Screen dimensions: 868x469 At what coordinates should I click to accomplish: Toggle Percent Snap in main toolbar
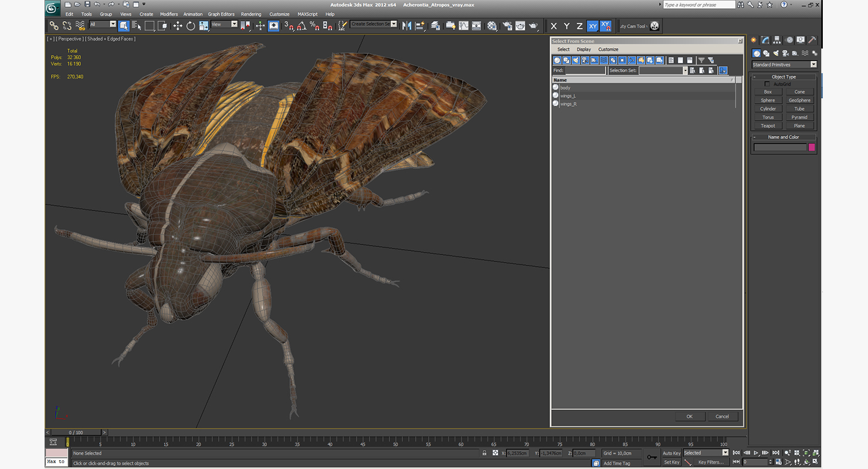pos(314,26)
